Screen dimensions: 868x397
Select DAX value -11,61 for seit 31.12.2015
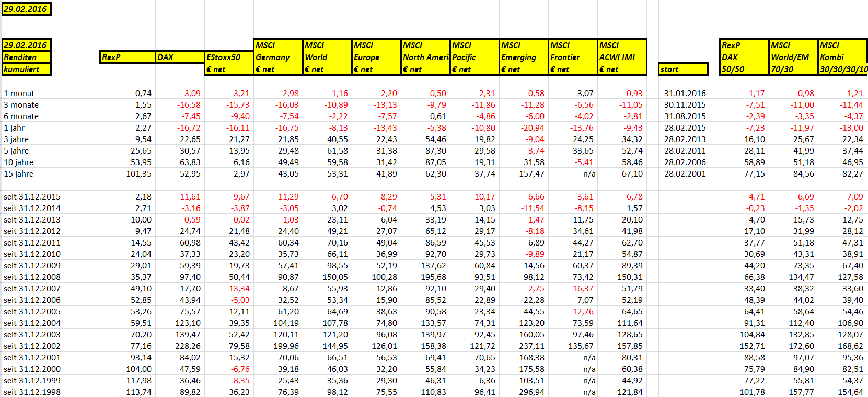tap(189, 196)
